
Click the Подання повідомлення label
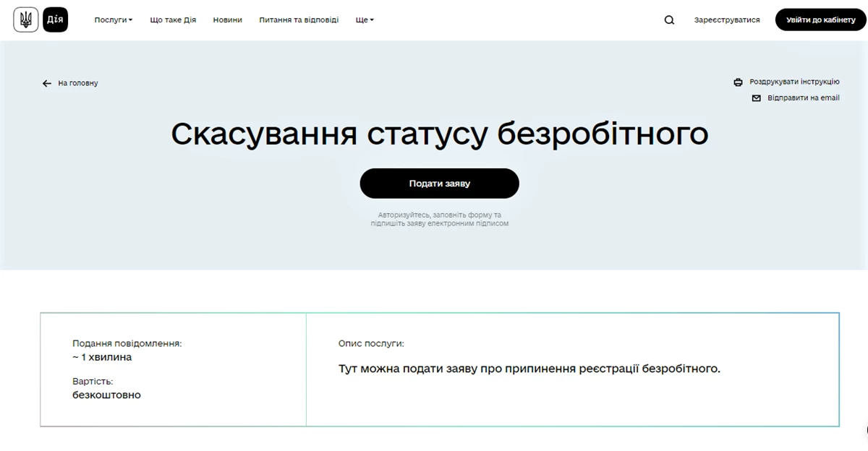coord(127,344)
